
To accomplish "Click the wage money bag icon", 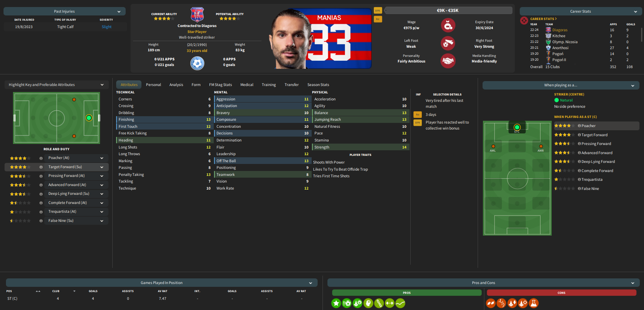I will coord(448,25).
